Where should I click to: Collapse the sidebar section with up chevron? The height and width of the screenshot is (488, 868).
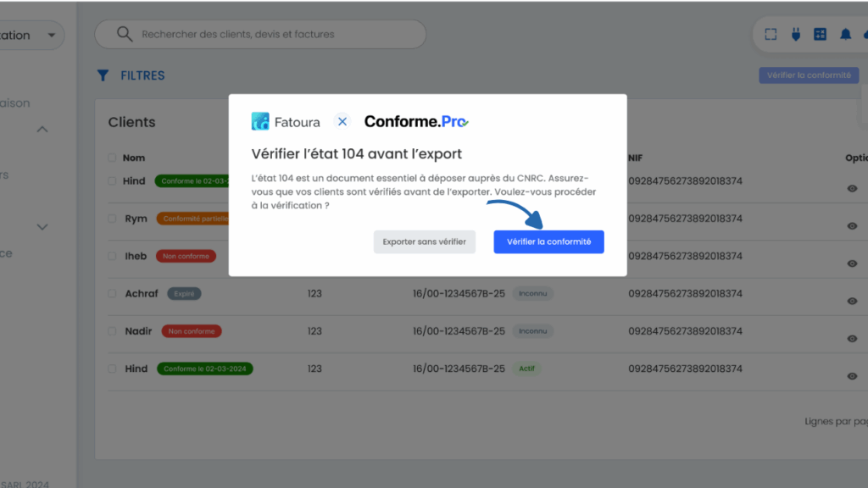(42, 130)
